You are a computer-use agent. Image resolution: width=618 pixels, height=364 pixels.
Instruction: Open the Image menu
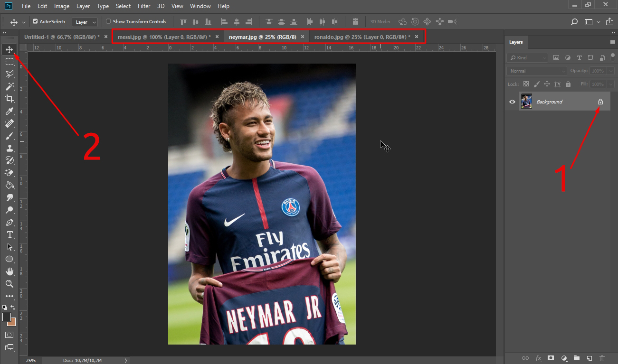62,6
